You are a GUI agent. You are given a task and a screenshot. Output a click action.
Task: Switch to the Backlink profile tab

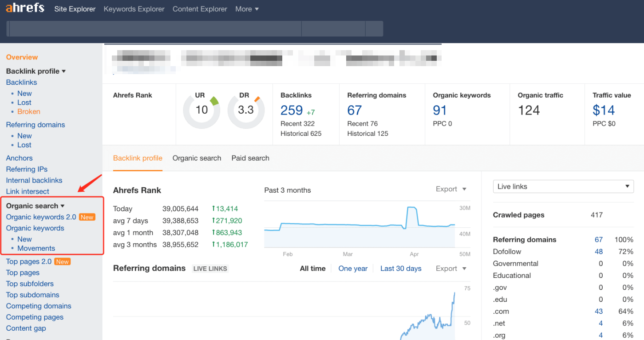pos(138,158)
